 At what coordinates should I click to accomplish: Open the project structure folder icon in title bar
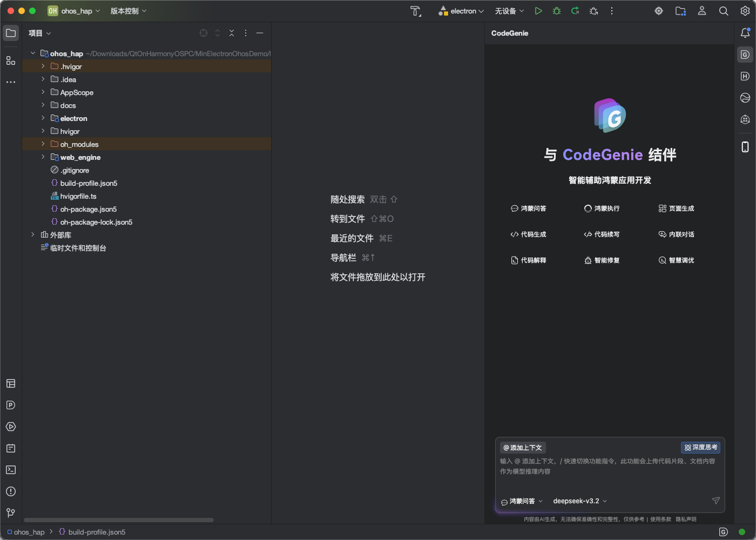click(680, 11)
